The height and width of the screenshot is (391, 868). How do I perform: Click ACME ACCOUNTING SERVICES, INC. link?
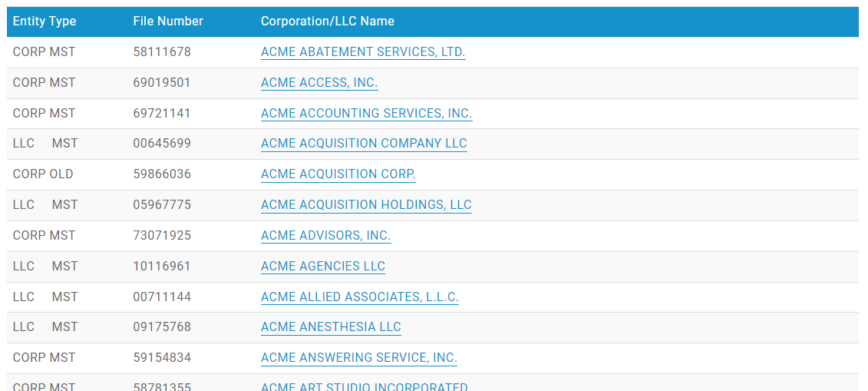tap(366, 114)
